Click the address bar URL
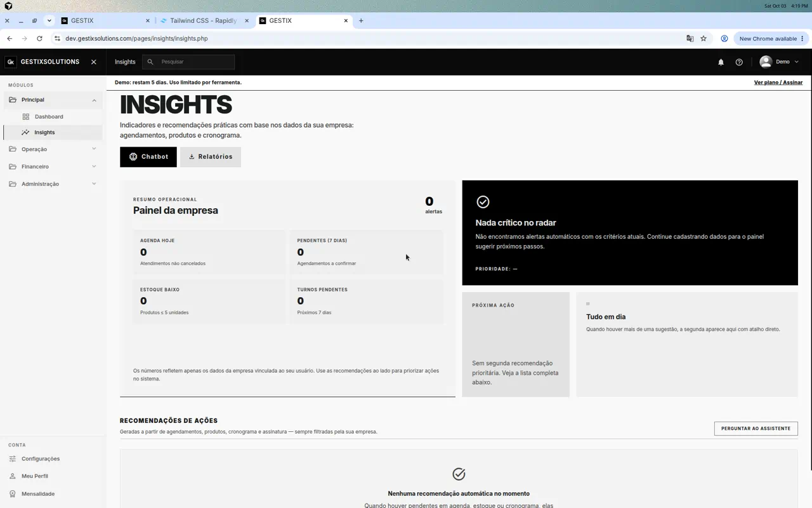812x508 pixels. click(136, 39)
